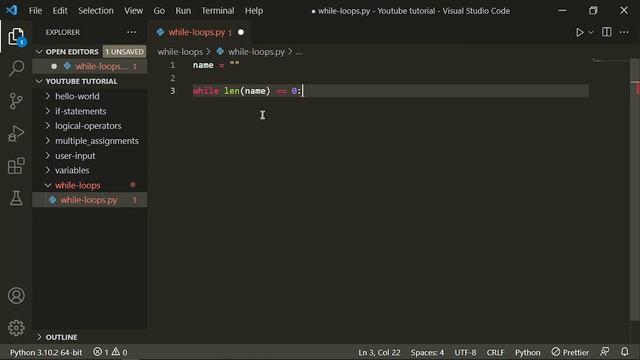Open Run and Debug view icon
Screen dimensions: 640x360
(x=16, y=133)
